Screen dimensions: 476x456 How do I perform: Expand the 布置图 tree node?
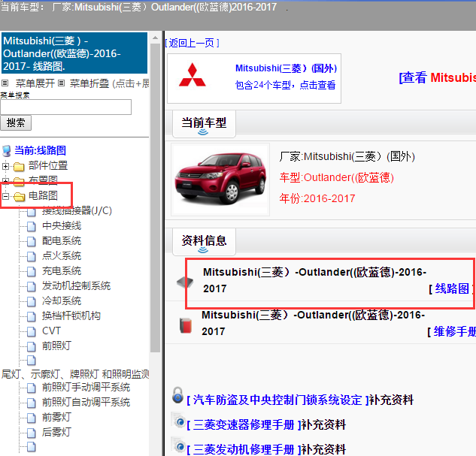tap(5, 181)
